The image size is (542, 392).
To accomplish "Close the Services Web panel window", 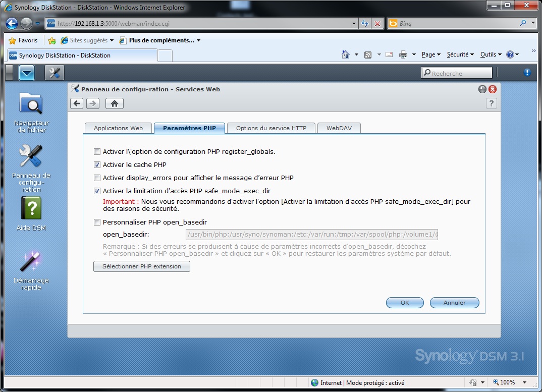I will [x=493, y=89].
